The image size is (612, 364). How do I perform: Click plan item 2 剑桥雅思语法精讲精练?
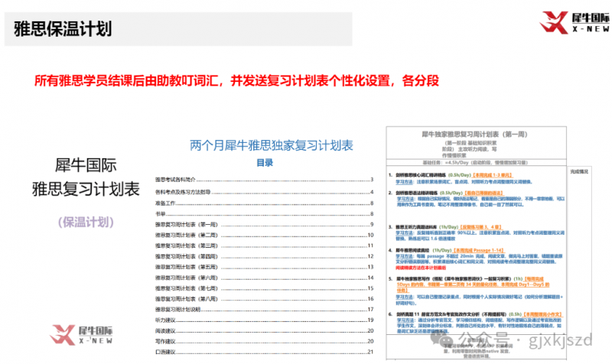tap(416, 193)
